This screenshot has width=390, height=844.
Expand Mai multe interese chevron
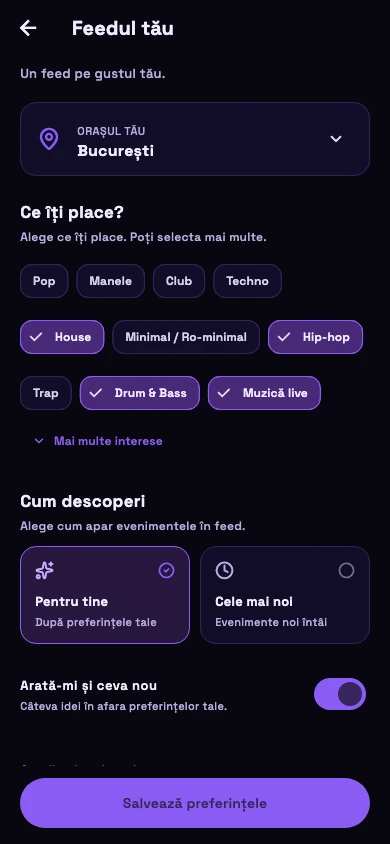tap(39, 441)
